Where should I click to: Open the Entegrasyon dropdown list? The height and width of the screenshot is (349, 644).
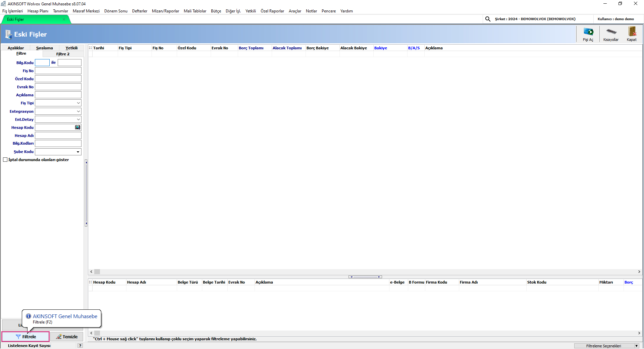pos(78,111)
